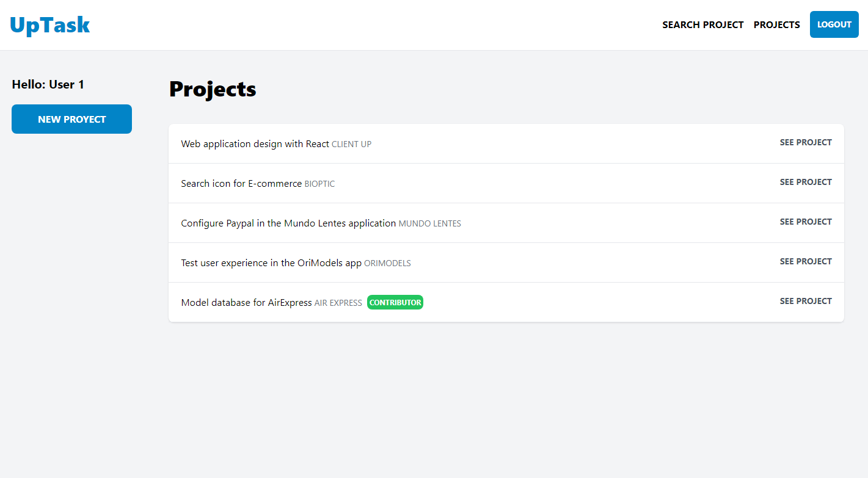Click the AIR EXPRESS client label
This screenshot has height=478, width=868.
point(337,302)
